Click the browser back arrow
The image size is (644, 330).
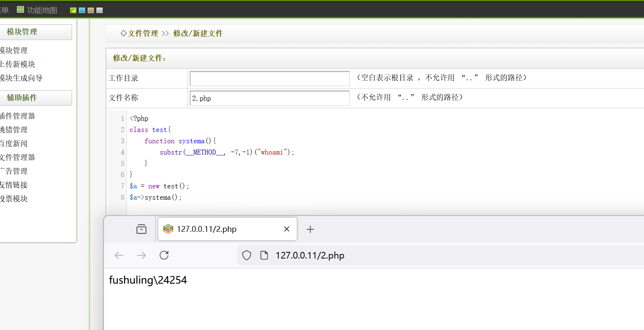[119, 255]
